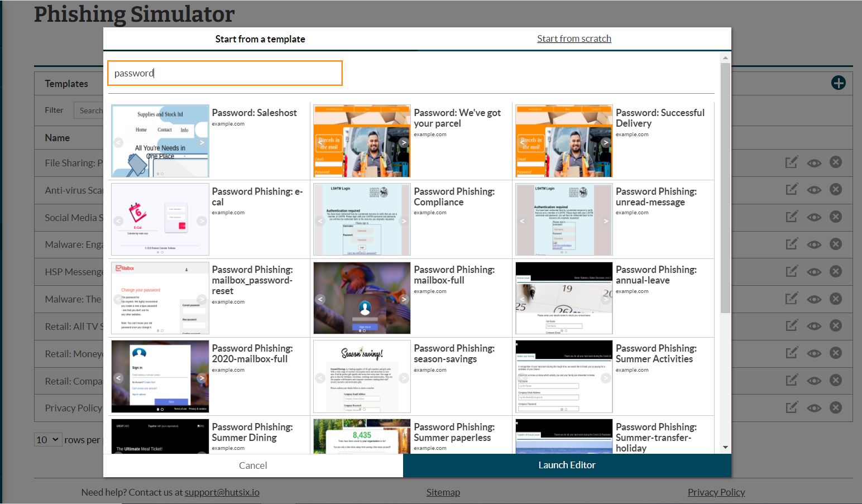This screenshot has width=862, height=504.
Task: Preview the HSP Messenger template with eye icon
Action: click(x=814, y=272)
